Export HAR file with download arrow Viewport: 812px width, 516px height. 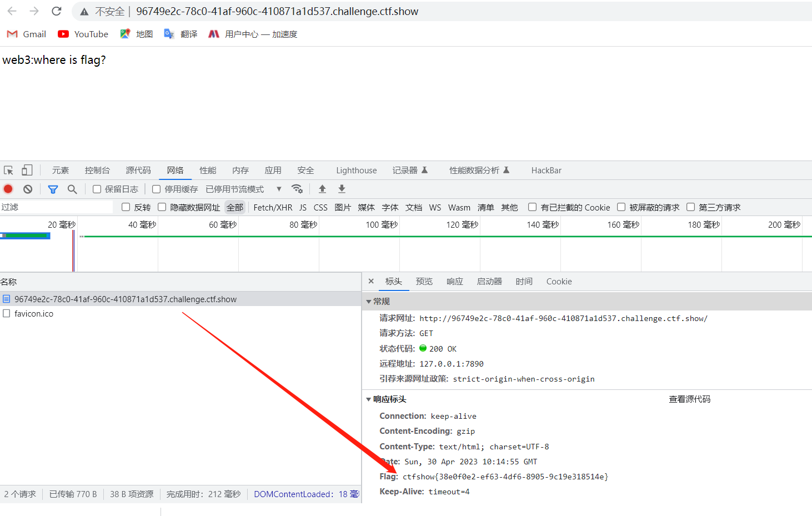[342, 189]
